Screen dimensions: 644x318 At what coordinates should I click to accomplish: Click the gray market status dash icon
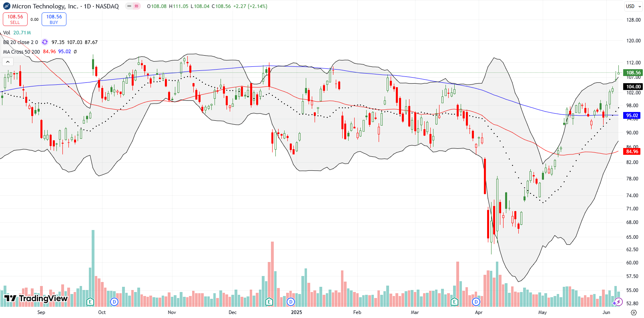[129, 6]
